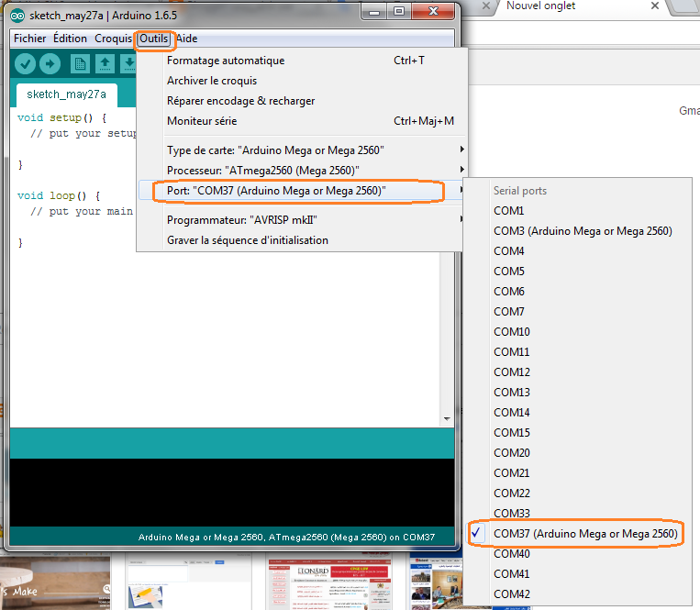Click the Upload arrow toolbar icon
The height and width of the screenshot is (610, 700).
coord(50,64)
